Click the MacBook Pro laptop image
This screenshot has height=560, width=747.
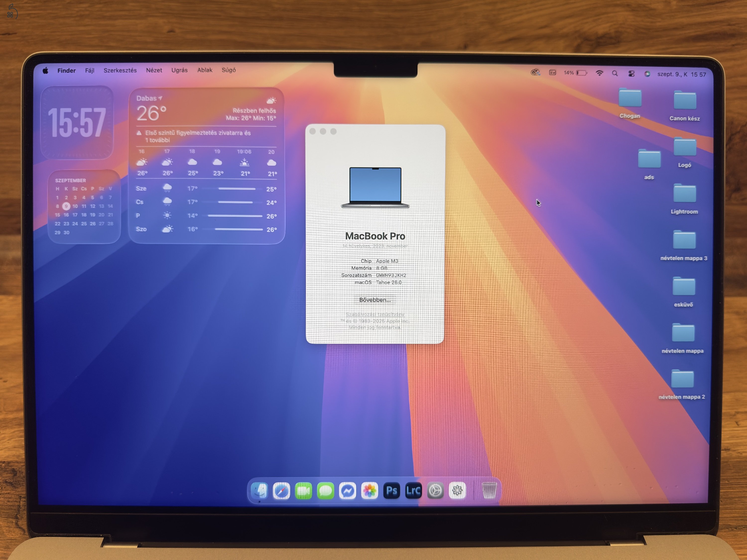(375, 188)
